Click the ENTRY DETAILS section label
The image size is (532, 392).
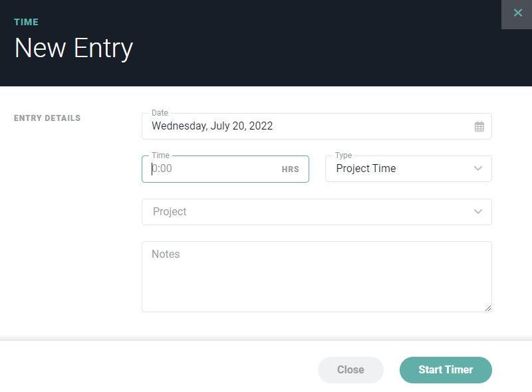coord(47,118)
